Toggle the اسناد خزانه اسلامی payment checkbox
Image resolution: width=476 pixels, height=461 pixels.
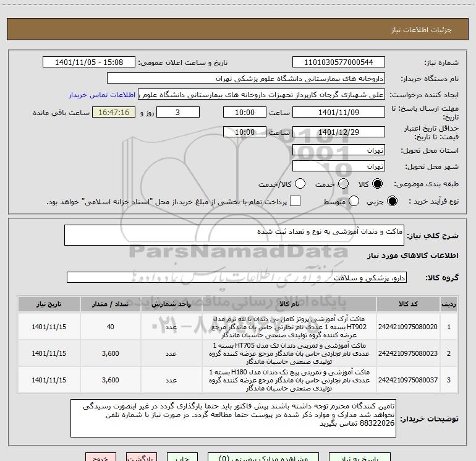(295, 201)
